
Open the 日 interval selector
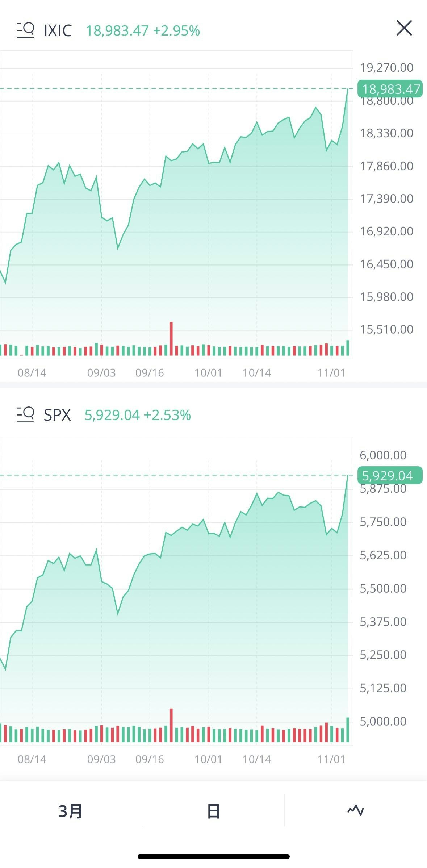[213, 811]
